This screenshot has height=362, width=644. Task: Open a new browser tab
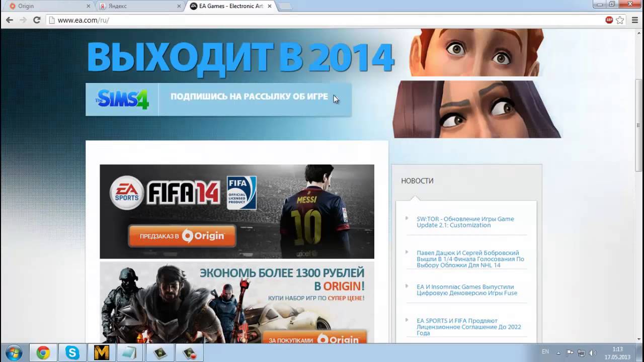pos(285,7)
